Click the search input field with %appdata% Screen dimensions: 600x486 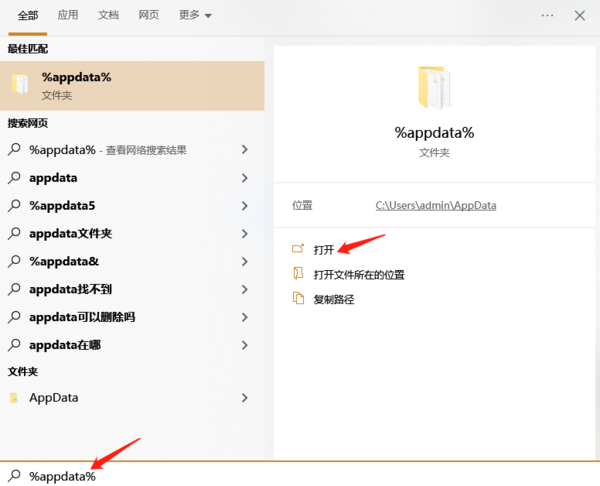300,476
